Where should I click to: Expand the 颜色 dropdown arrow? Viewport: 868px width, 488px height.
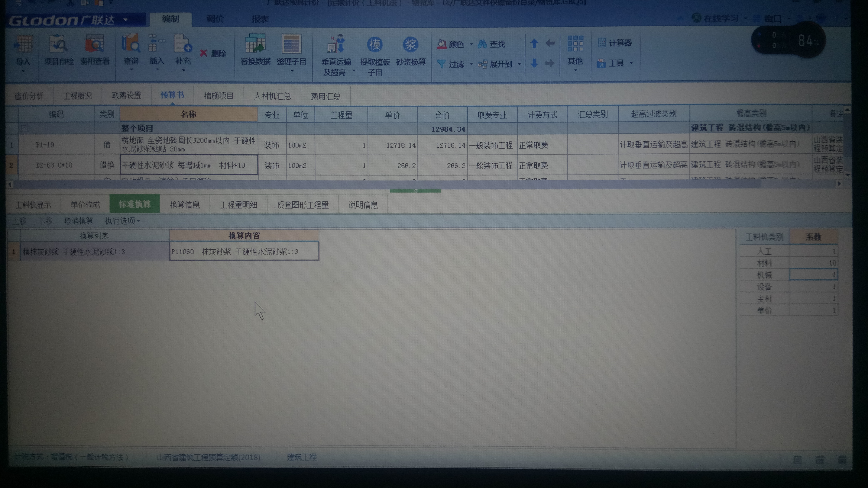click(471, 44)
